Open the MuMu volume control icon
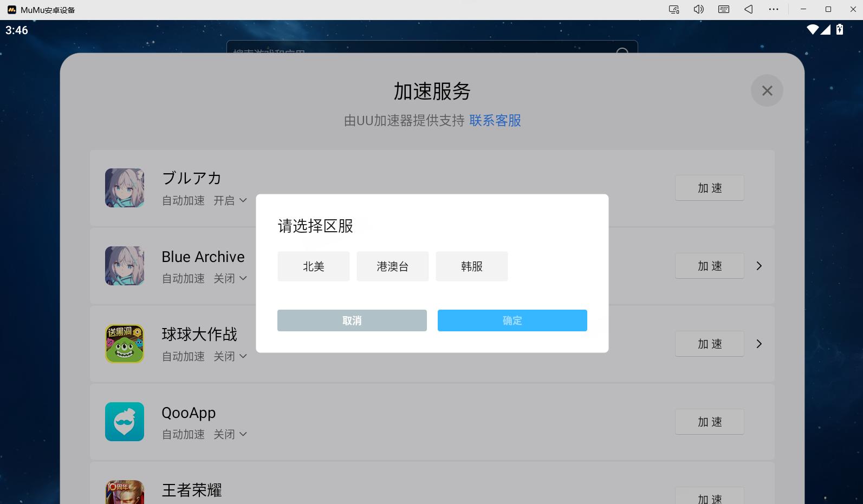This screenshot has height=504, width=863. point(698,9)
